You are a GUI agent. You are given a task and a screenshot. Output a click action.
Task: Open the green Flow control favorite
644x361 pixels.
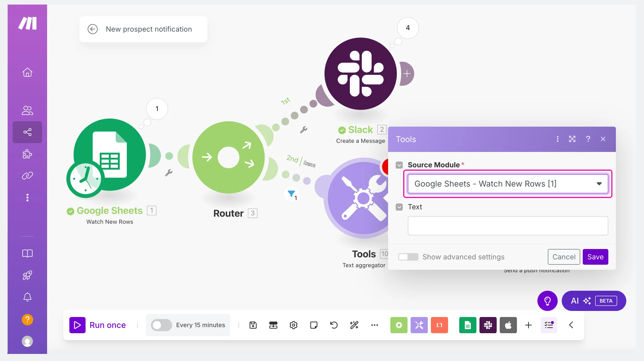pyautogui.click(x=399, y=325)
